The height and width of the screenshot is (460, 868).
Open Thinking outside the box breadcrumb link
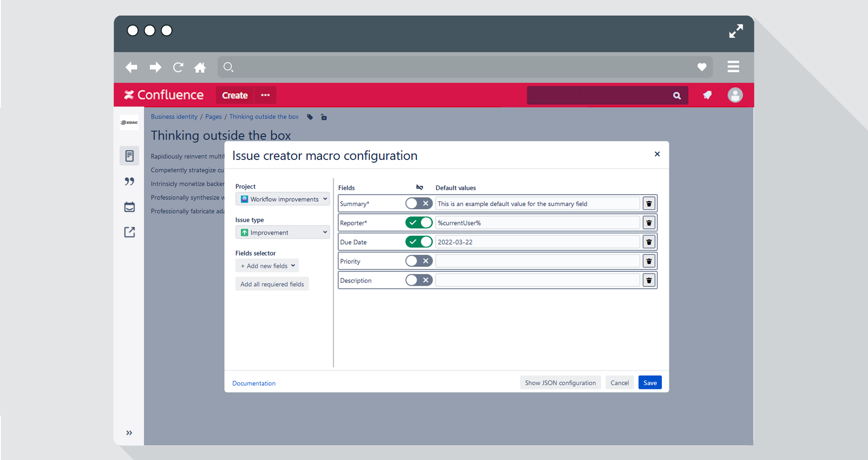[264, 117]
